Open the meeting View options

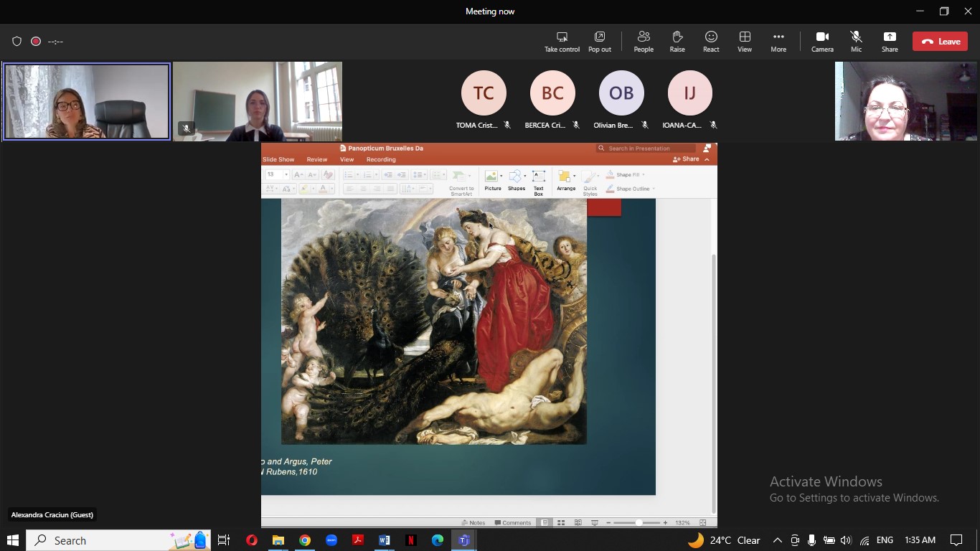pos(745,42)
